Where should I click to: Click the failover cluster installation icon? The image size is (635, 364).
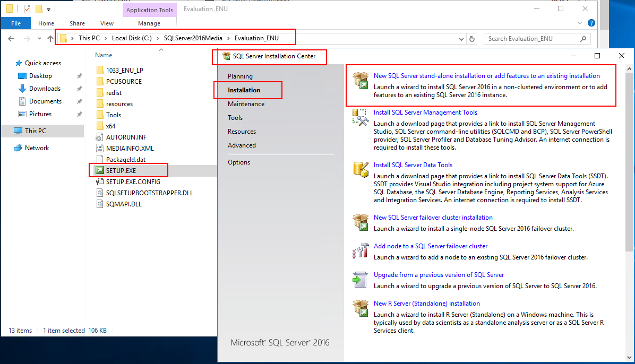pos(361,222)
